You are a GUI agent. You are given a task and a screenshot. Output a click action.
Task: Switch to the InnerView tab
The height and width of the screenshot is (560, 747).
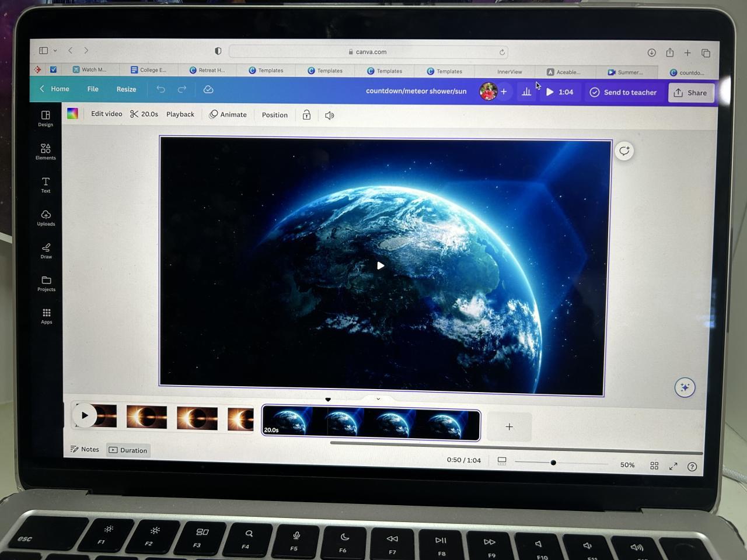click(509, 72)
